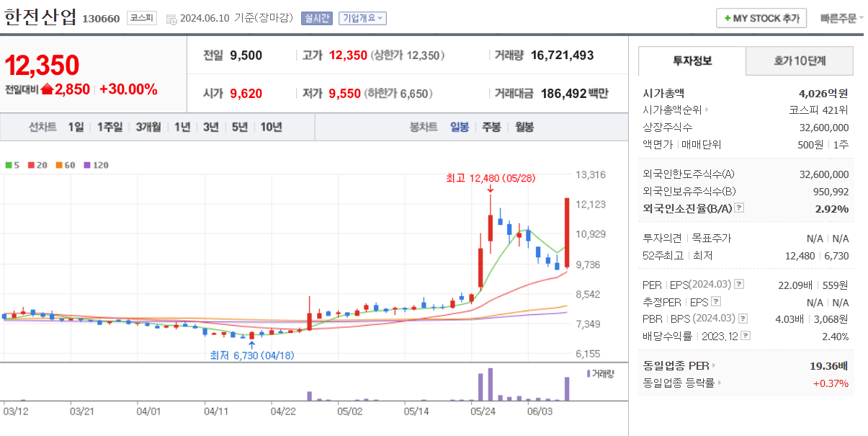Switch to the 투자정보 tab

692,61
